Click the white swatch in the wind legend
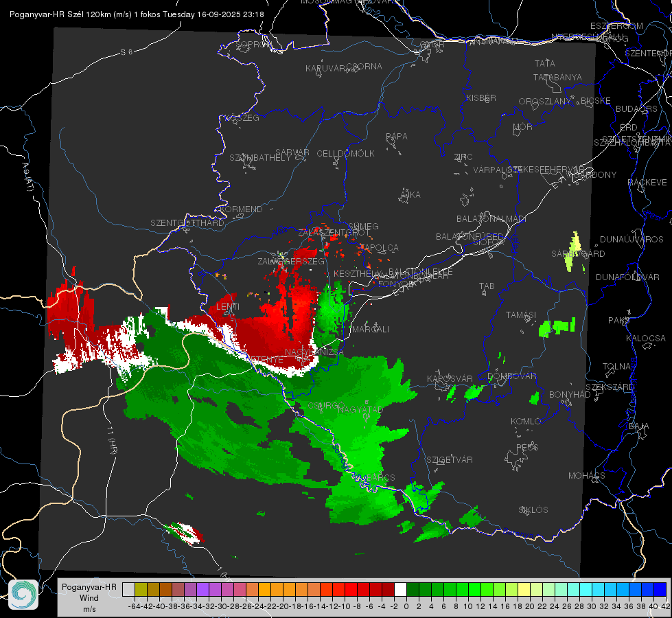Viewport: 672px width, 618px height. pyautogui.click(x=400, y=590)
